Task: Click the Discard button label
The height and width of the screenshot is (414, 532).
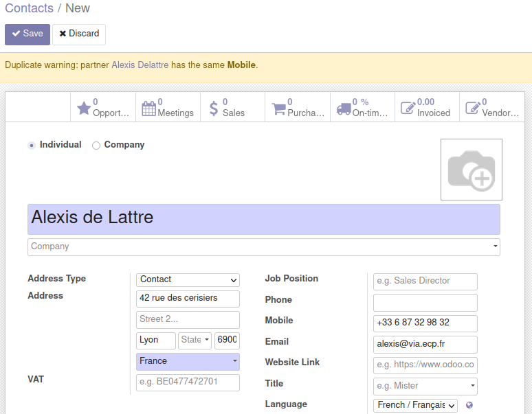Action: 84,34
